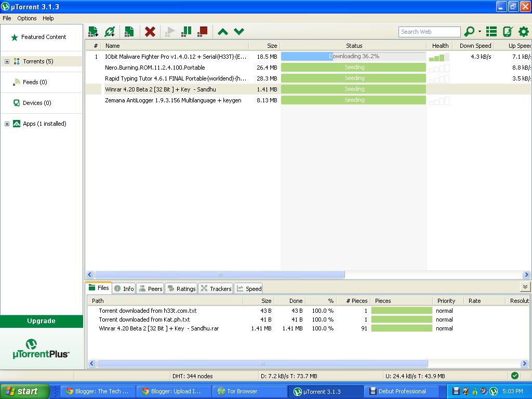532x399 pixels.
Task: Click Zemana torrent Seeding progress bar
Action: tap(353, 100)
